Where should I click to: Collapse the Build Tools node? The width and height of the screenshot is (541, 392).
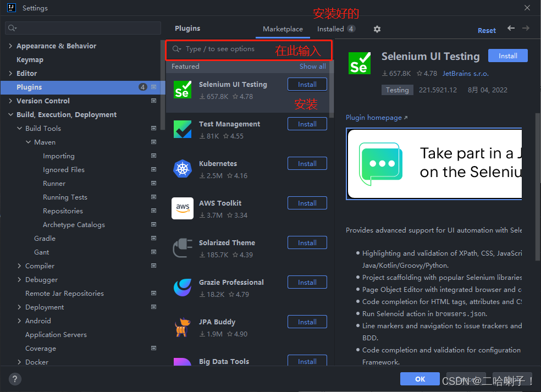19,128
